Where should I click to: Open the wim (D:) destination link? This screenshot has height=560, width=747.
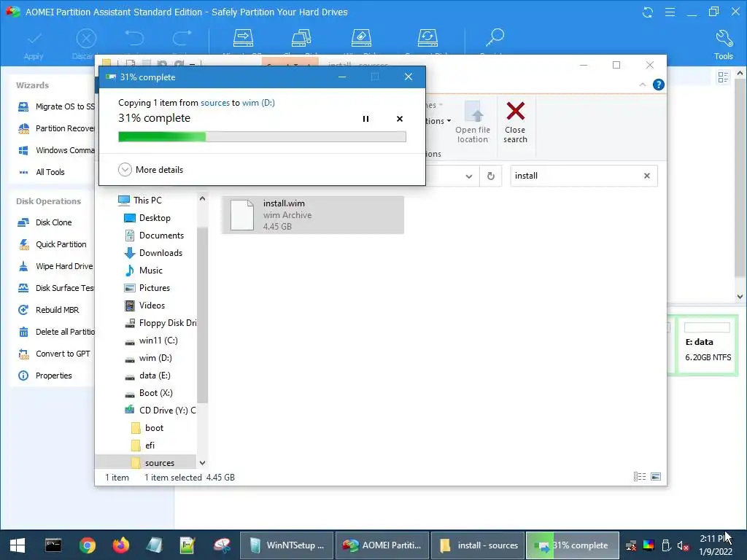point(258,102)
